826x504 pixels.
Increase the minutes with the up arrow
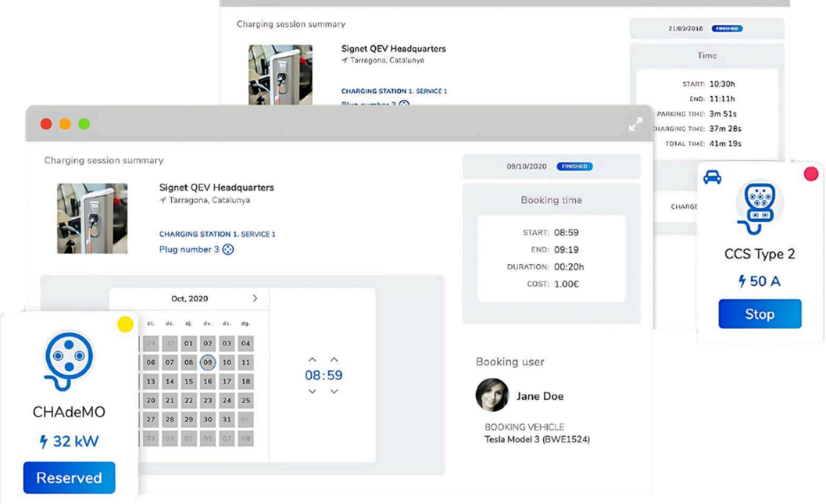334,359
